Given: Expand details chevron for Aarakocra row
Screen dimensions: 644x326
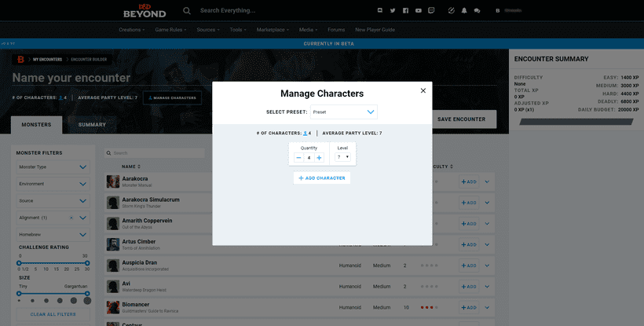Looking at the screenshot, I should [487, 181].
